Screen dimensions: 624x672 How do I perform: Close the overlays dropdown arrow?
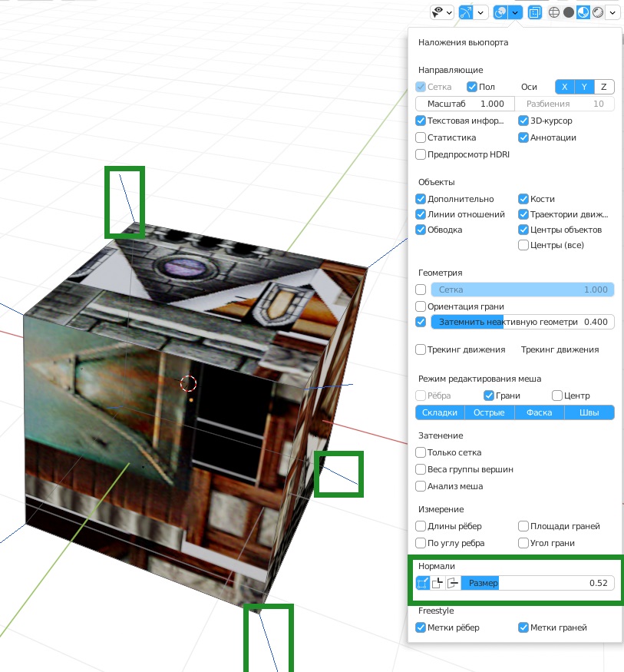tap(515, 12)
